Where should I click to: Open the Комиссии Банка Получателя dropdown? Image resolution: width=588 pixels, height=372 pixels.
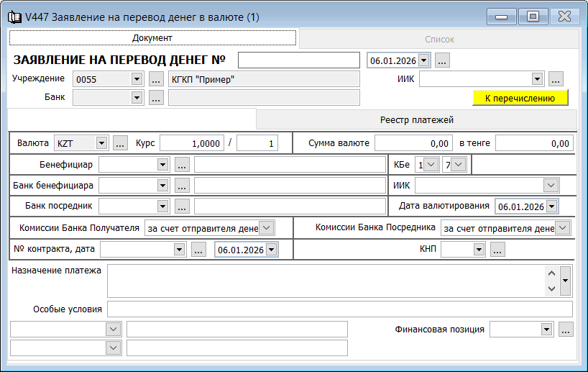[x=266, y=228]
